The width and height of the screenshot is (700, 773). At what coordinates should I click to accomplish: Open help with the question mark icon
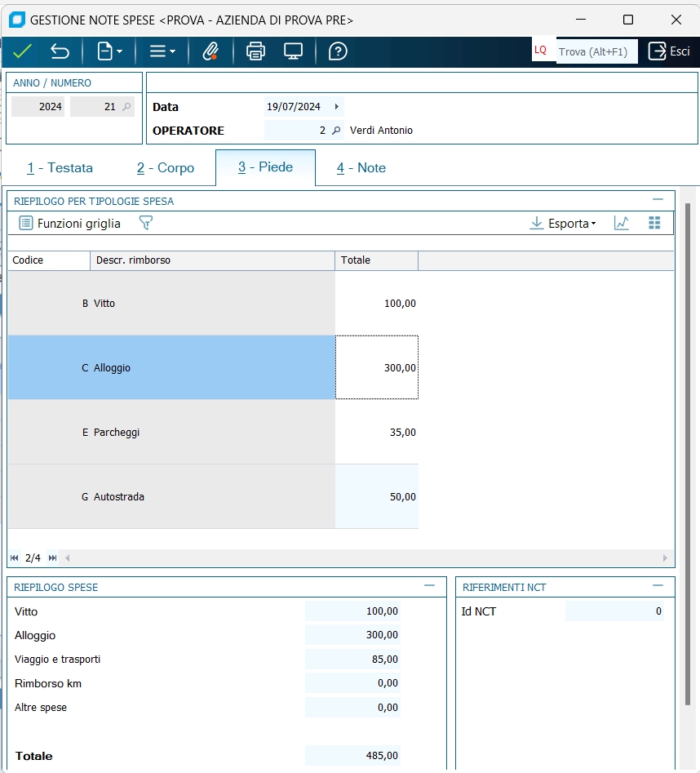pyautogui.click(x=338, y=51)
